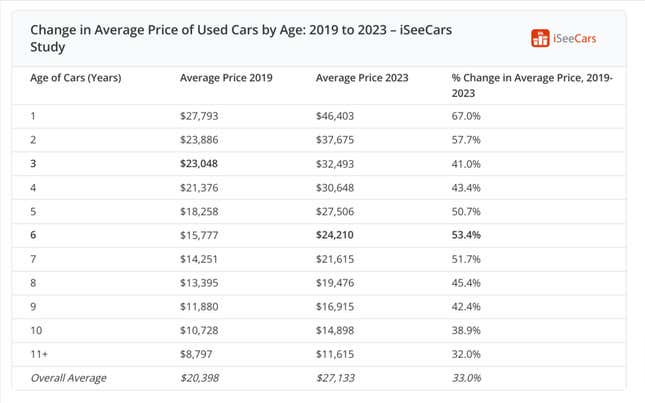Click the iSeeCars brand name text

pyautogui.click(x=575, y=39)
